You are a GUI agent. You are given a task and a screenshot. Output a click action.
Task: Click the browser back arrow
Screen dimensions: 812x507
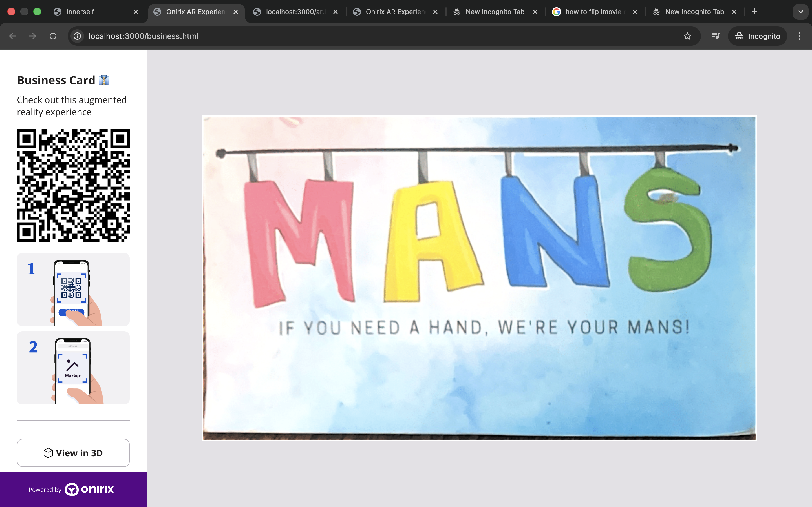pyautogui.click(x=12, y=36)
